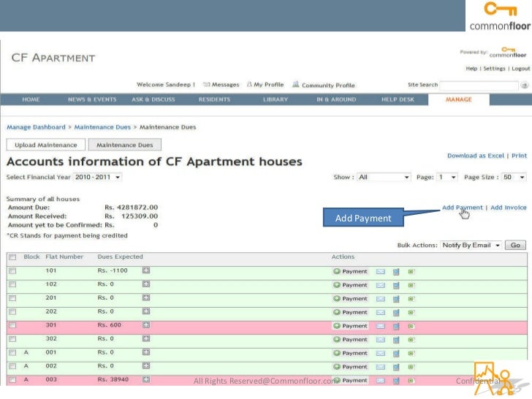Tick the checkbox for block A flat 002
The width and height of the screenshot is (532, 399).
(x=12, y=366)
